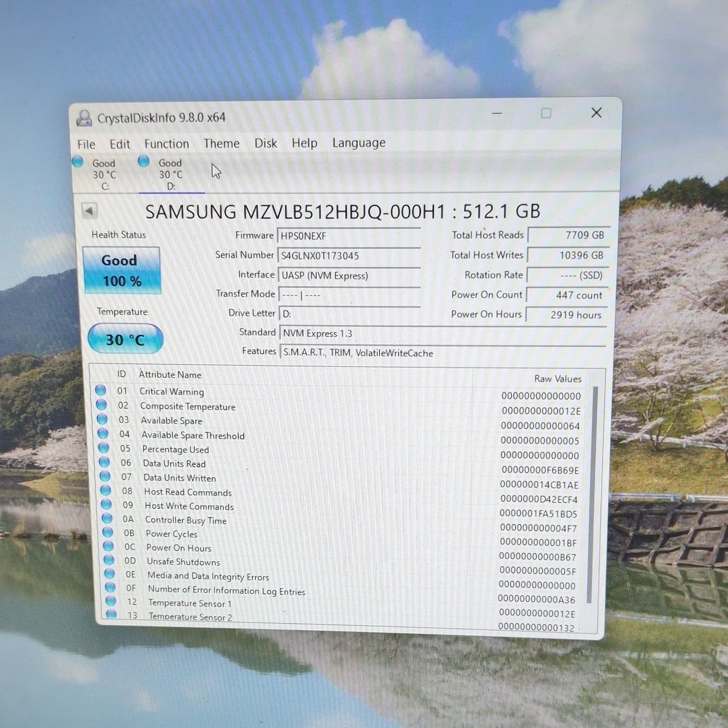Click the CrystalDiskInfo app icon in title bar
The image size is (728, 728).
[x=84, y=118]
